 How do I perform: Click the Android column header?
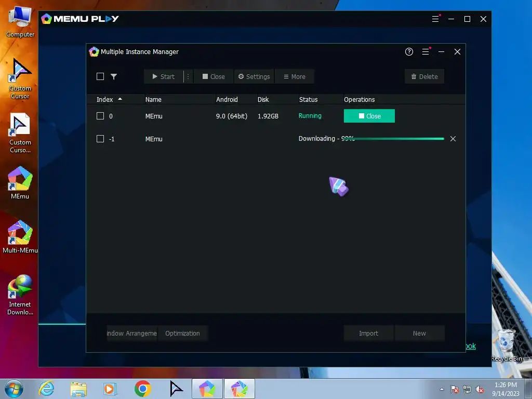click(x=227, y=99)
